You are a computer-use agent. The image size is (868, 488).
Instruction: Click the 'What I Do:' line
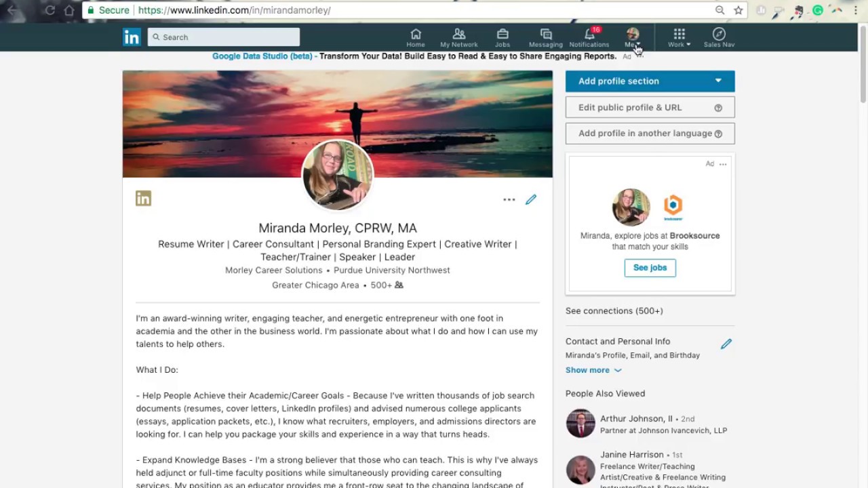coord(157,370)
